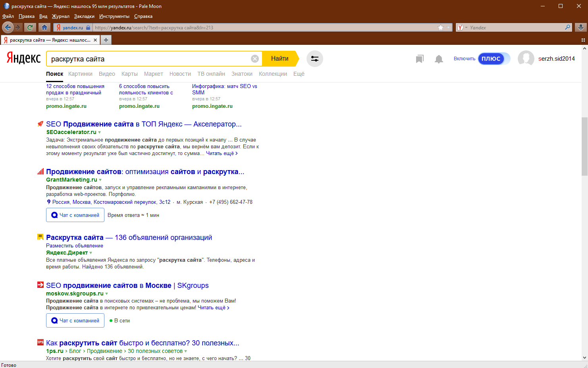Open the 'SEO Продвижение сайта в ТОП Яндекс' result

(x=144, y=124)
